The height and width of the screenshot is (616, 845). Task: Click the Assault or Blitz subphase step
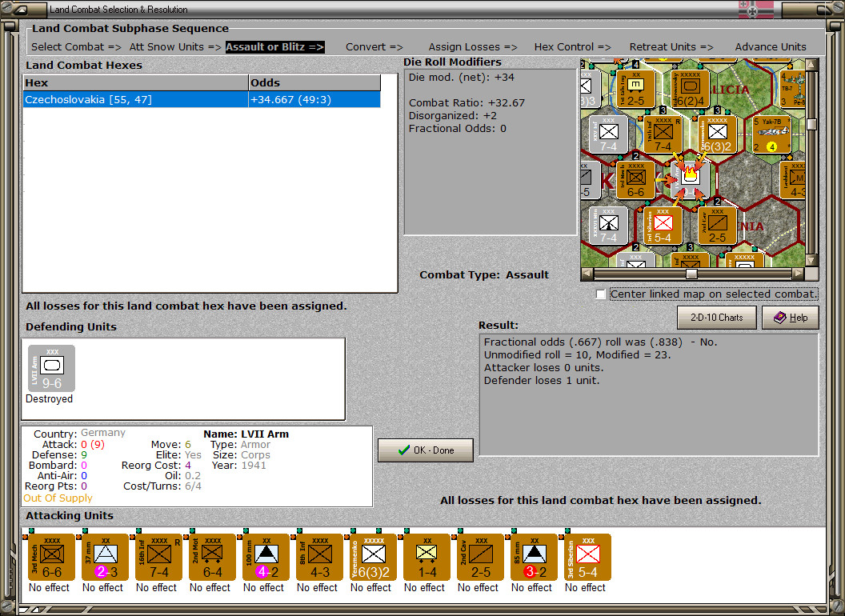point(274,47)
